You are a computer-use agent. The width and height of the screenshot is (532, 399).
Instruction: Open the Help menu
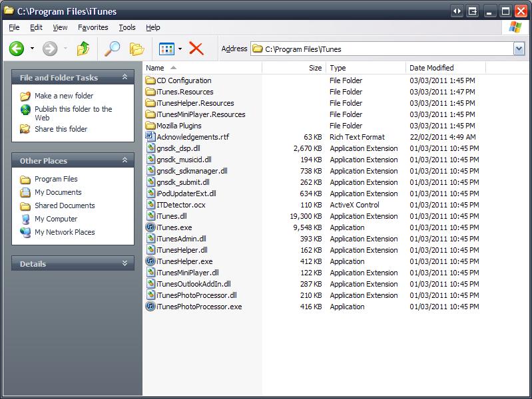(x=153, y=27)
